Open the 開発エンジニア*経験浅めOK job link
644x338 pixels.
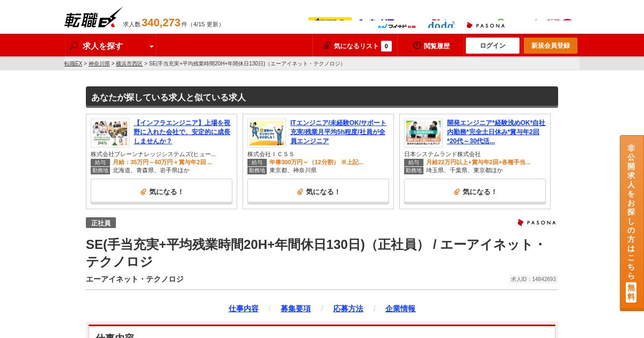click(496, 132)
